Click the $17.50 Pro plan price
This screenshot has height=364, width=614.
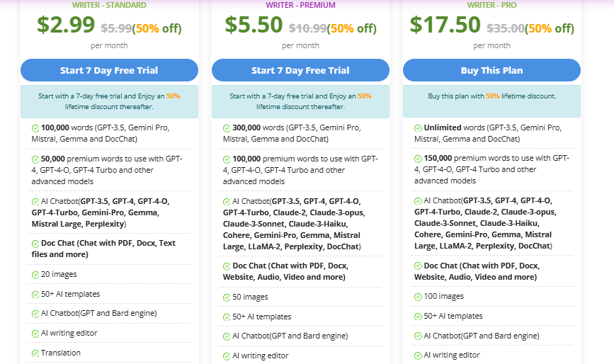pos(445,25)
